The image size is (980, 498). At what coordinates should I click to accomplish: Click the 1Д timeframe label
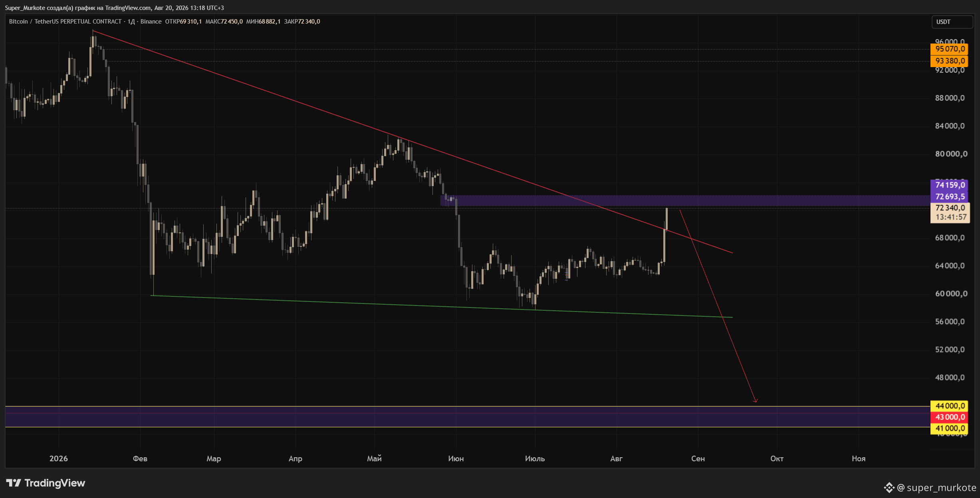pyautogui.click(x=131, y=22)
